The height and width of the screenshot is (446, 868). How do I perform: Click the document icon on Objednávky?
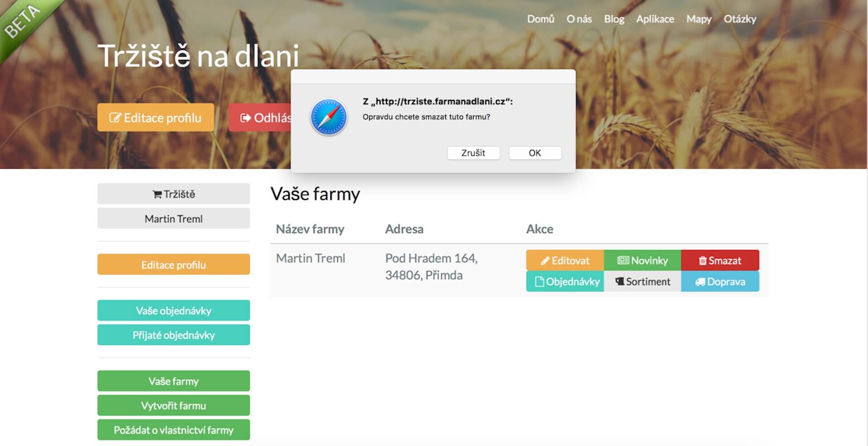pos(539,282)
